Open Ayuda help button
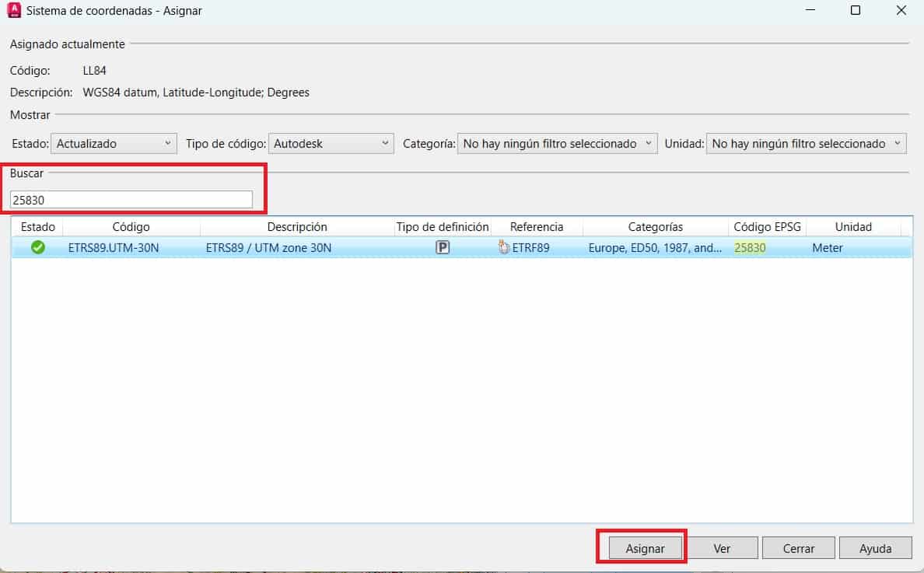924x573 pixels. pos(875,548)
